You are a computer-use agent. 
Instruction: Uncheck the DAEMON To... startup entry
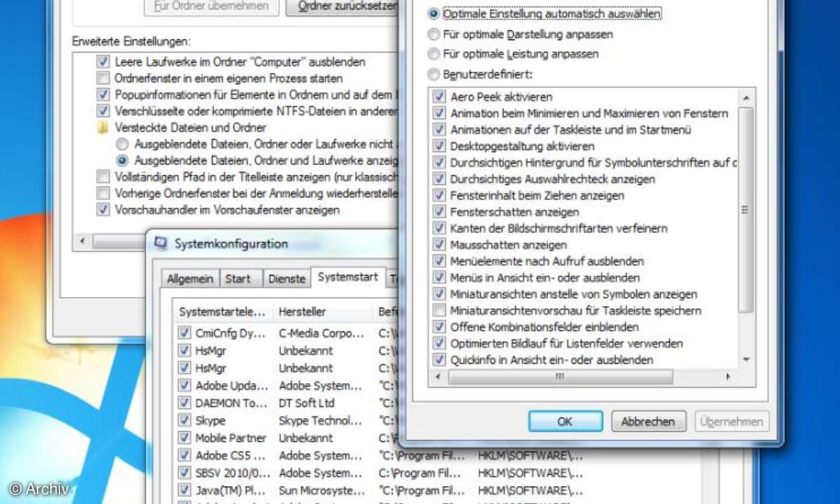(x=184, y=402)
